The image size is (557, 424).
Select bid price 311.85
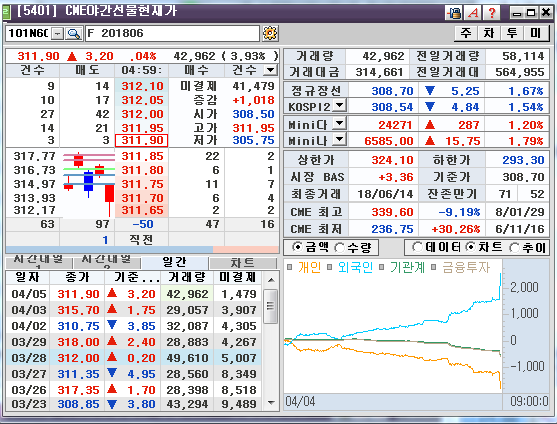click(x=142, y=156)
